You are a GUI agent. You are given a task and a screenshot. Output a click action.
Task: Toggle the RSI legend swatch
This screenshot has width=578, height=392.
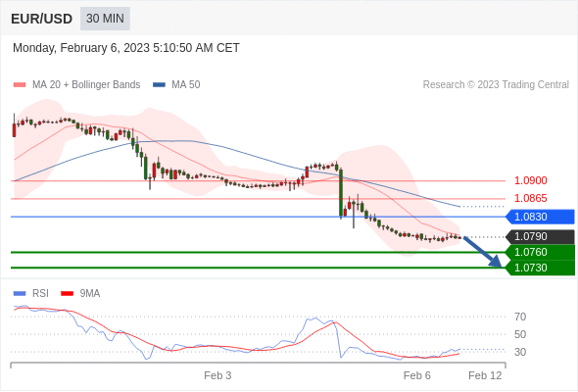pos(20,294)
